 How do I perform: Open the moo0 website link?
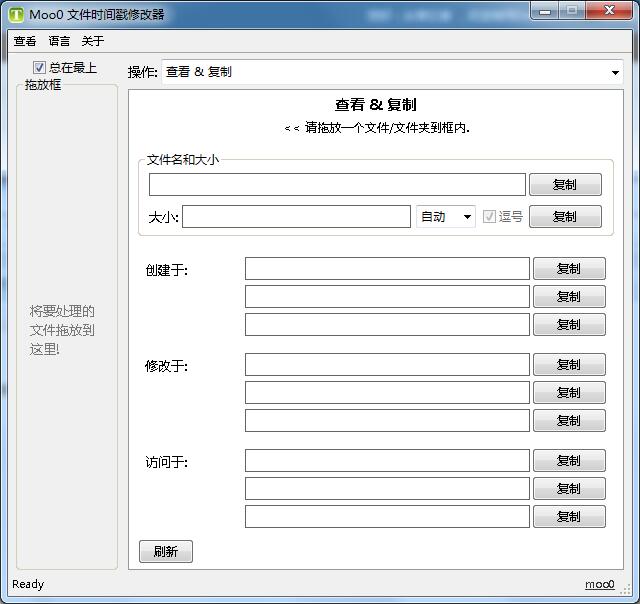click(599, 584)
